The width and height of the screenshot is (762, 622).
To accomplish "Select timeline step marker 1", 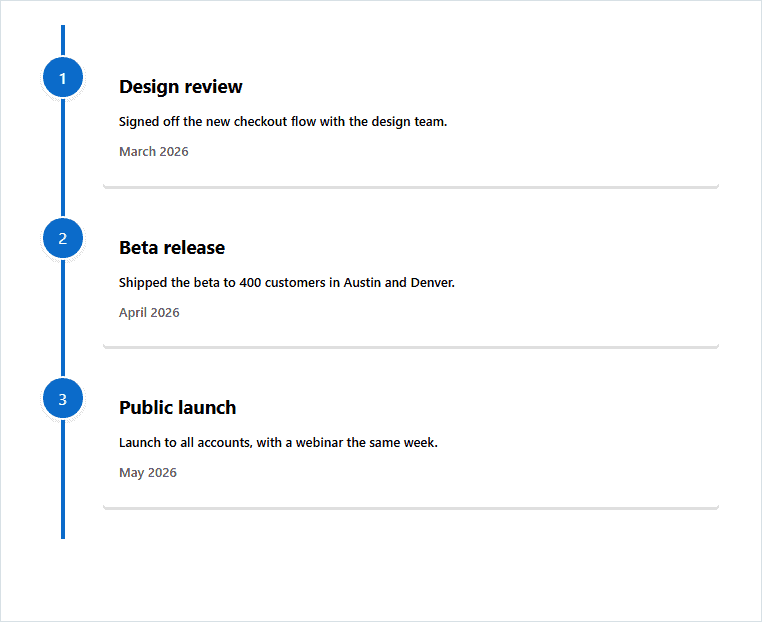I will click(x=63, y=78).
